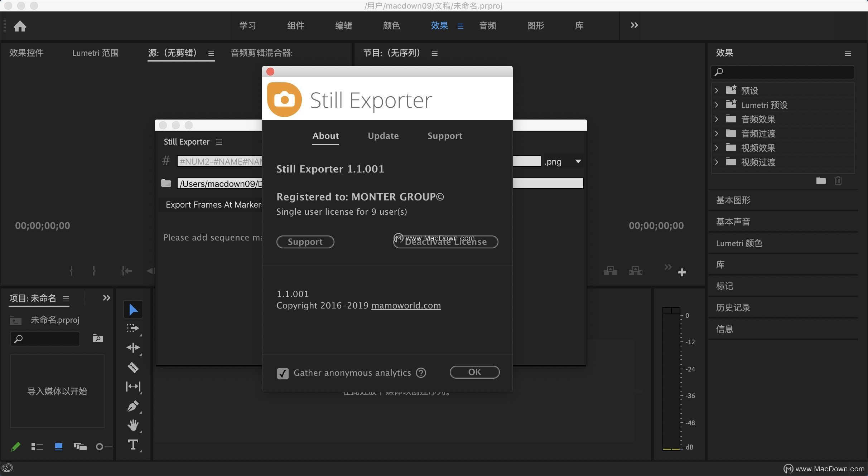Click OK to close the About dialog
868x476 pixels.
click(x=474, y=372)
